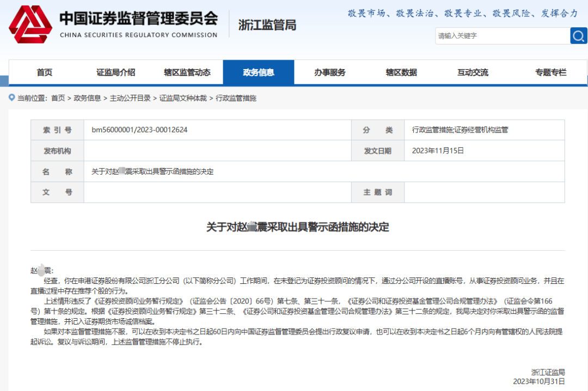Open the 互动交流 tab

tap(473, 72)
